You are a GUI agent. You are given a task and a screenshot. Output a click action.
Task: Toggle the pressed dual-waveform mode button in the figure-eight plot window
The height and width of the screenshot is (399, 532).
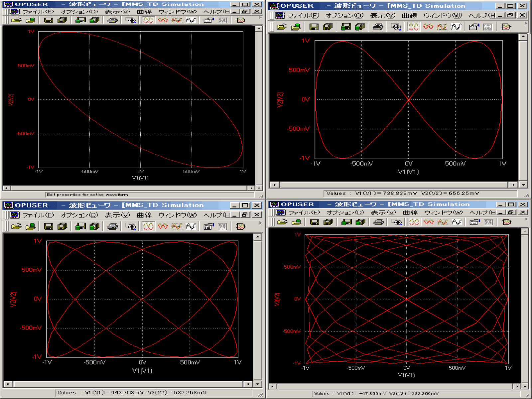click(x=413, y=27)
